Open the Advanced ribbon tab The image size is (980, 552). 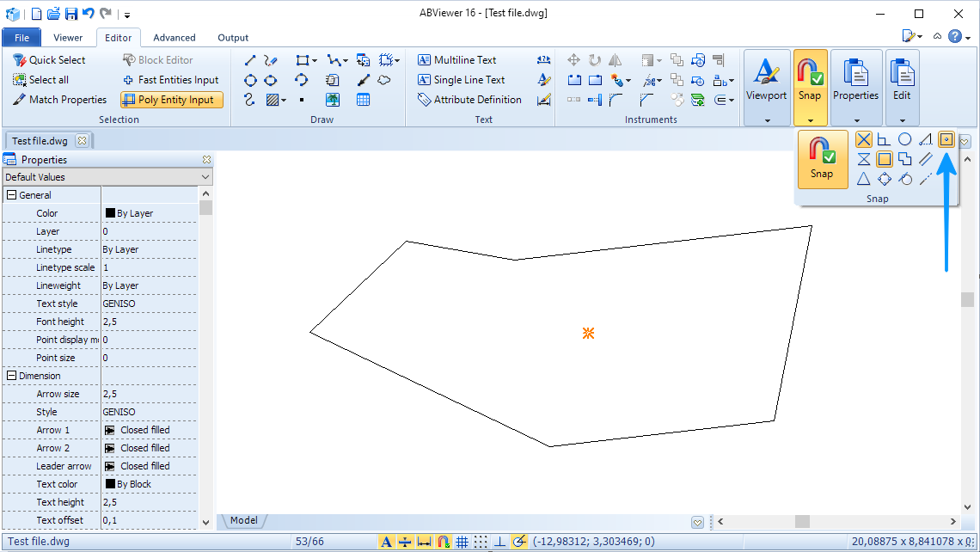(174, 37)
